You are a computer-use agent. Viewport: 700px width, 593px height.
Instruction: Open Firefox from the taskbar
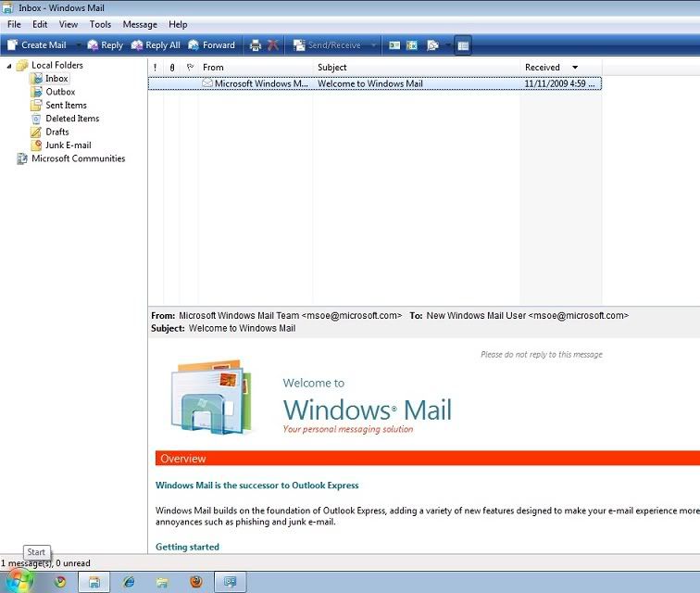tap(196, 582)
